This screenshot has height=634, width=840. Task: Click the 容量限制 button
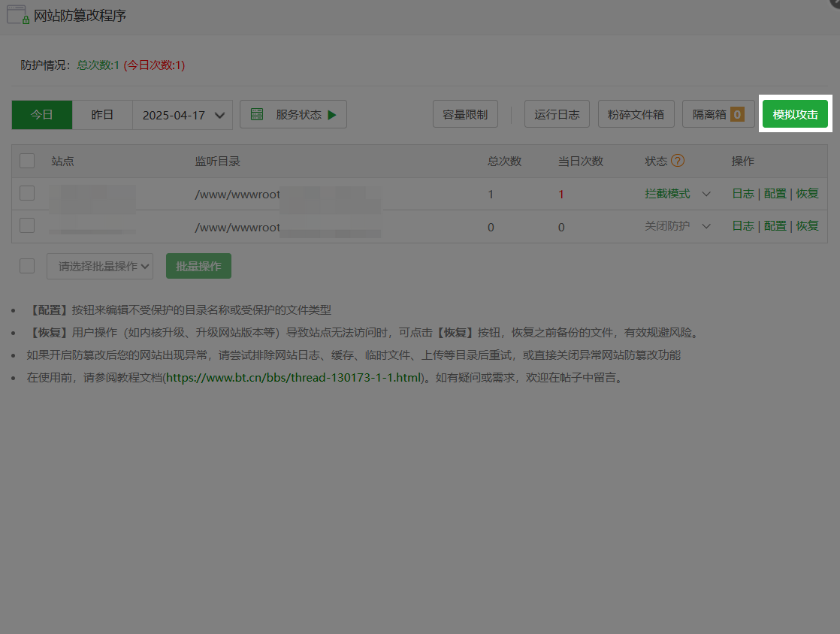(x=465, y=115)
